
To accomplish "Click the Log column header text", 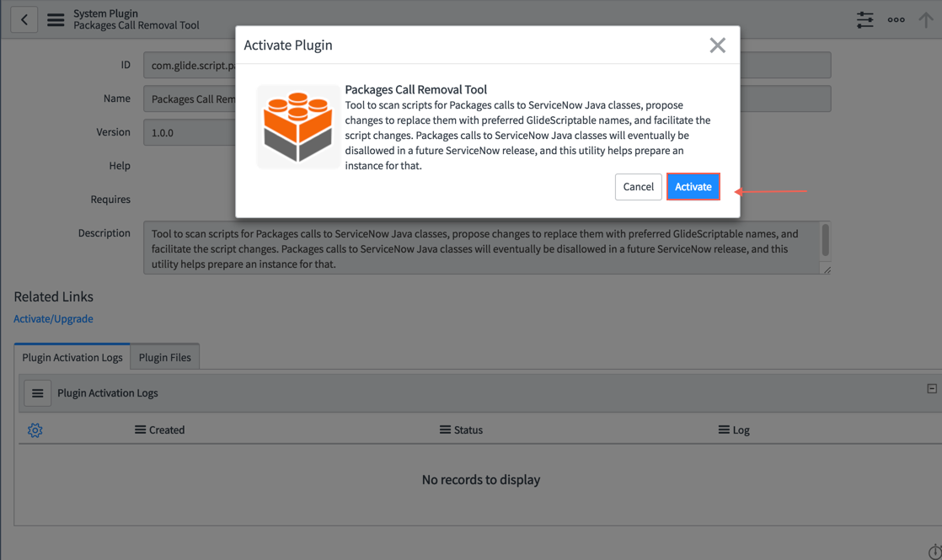I will coord(741,429).
